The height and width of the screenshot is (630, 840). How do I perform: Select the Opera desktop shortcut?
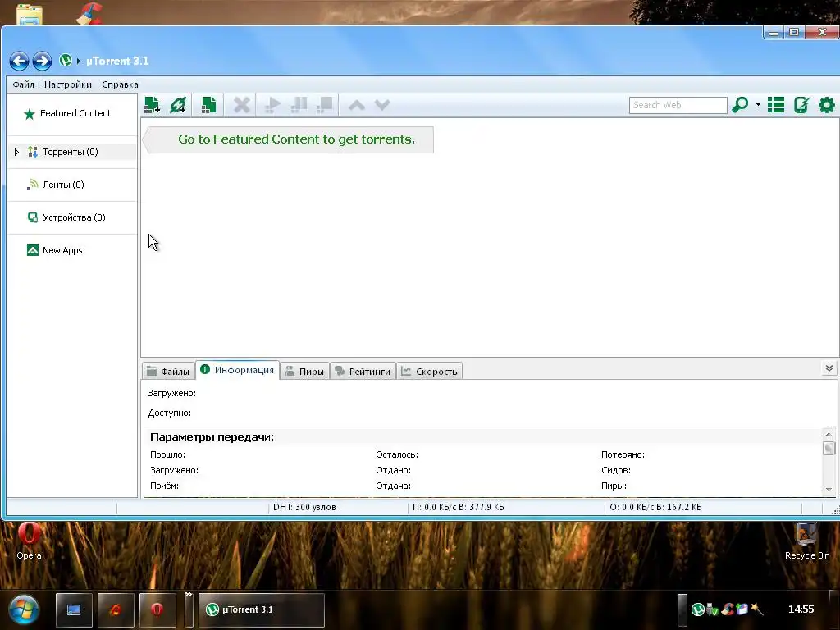[29, 541]
